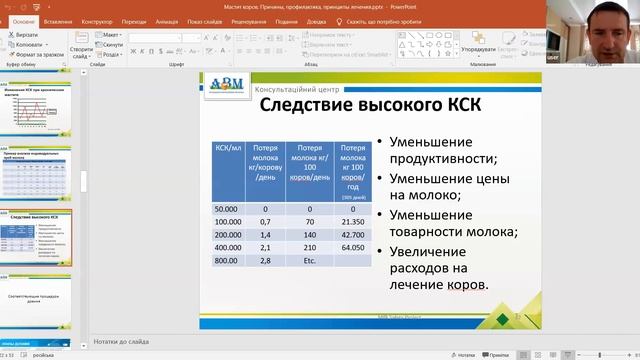Open Макет slide layout dropdown

(x=109, y=35)
